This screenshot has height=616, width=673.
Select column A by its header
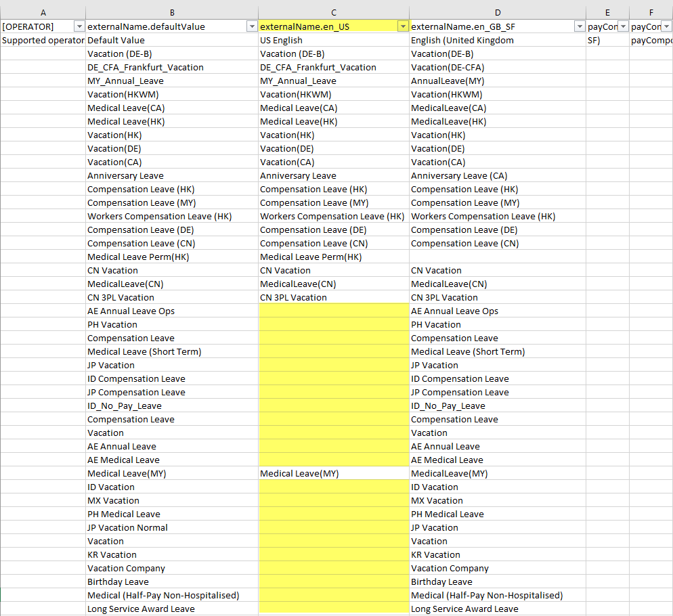43,13
